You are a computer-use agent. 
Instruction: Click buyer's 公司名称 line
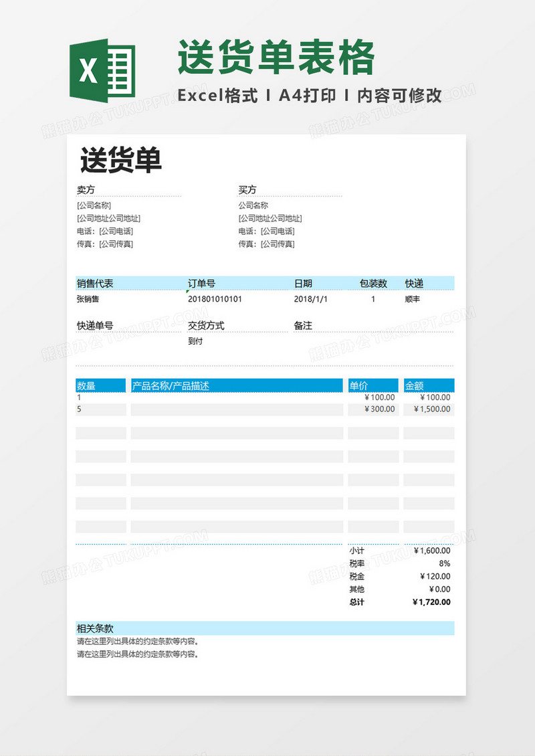tap(253, 205)
